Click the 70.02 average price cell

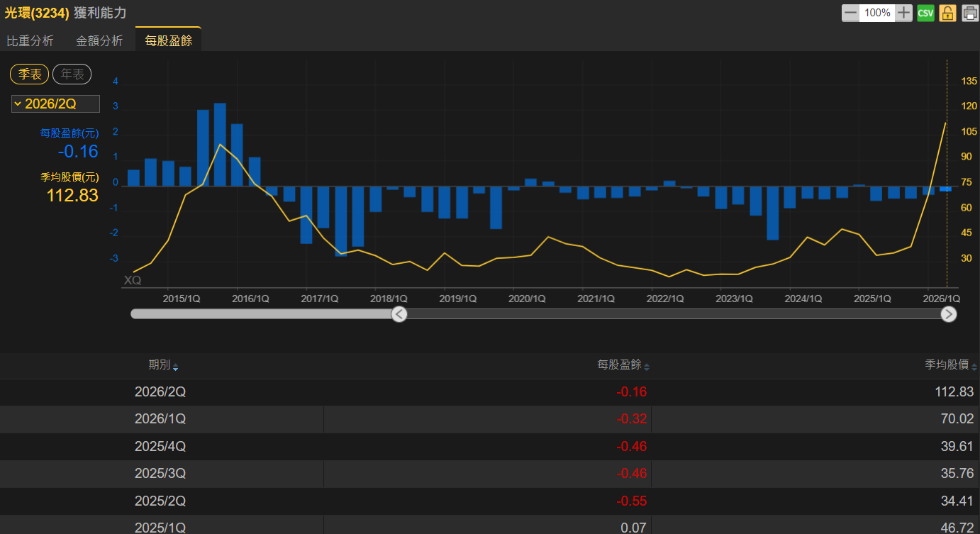[957, 419]
